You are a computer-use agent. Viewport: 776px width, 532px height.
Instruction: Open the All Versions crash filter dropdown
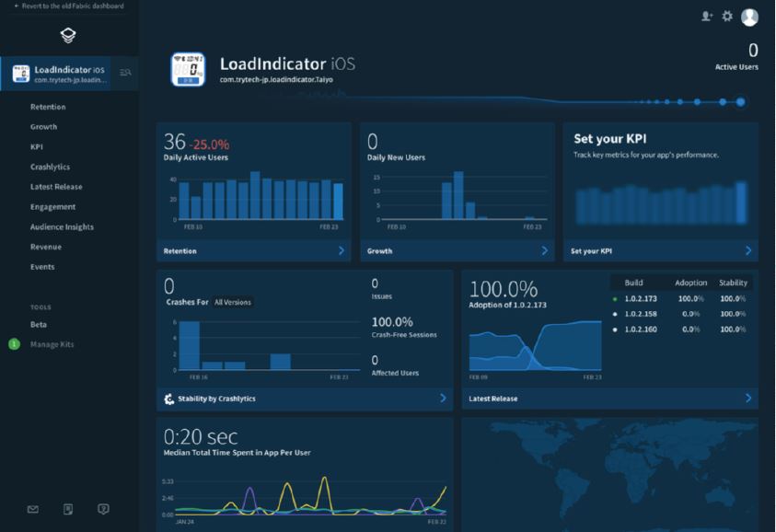(232, 302)
